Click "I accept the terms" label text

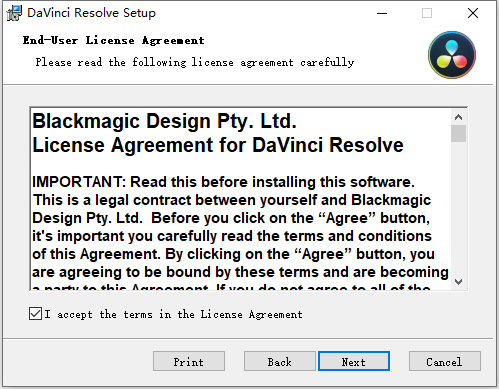tap(173, 314)
